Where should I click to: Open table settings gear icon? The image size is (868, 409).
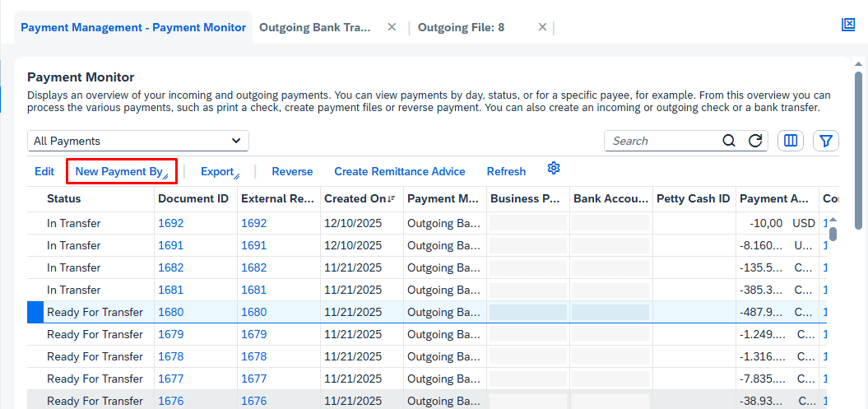pos(554,169)
